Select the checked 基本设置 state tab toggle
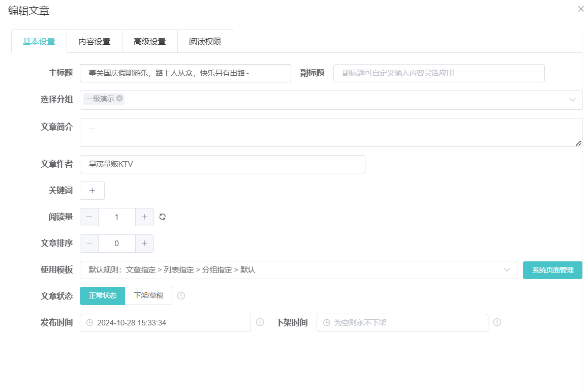 click(38, 41)
